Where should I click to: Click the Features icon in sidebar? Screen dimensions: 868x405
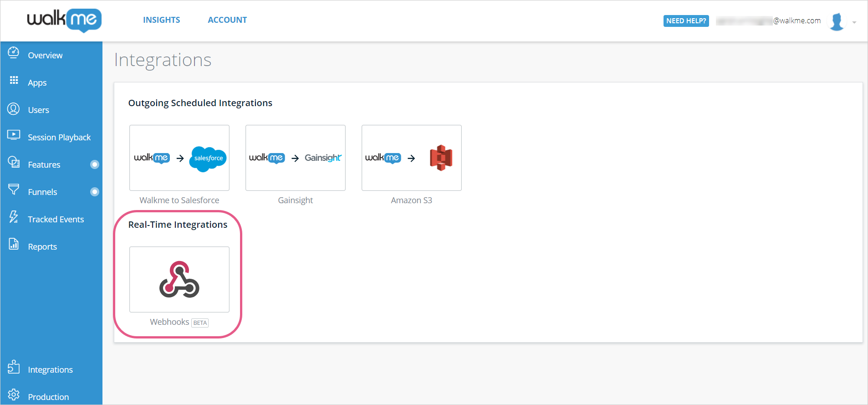point(14,162)
